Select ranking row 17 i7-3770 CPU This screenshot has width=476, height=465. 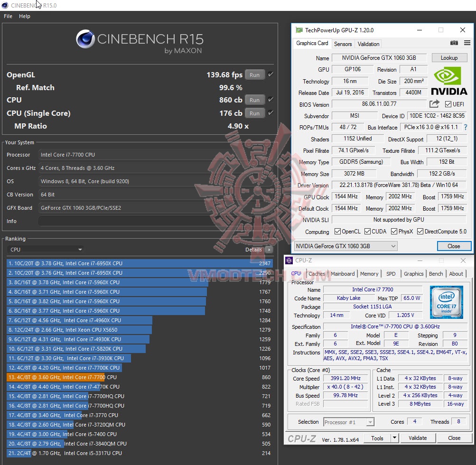tap(140, 415)
